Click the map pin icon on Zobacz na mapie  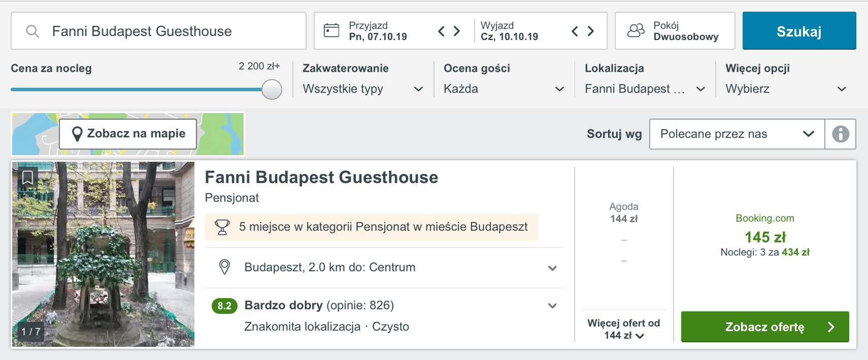click(77, 134)
